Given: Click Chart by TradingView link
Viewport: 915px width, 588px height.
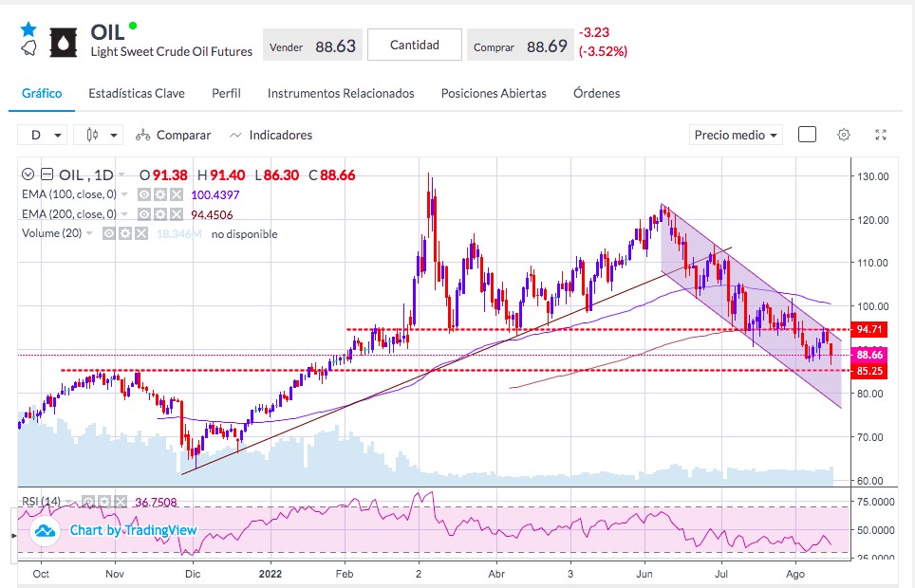Looking at the screenshot, I should (x=133, y=530).
